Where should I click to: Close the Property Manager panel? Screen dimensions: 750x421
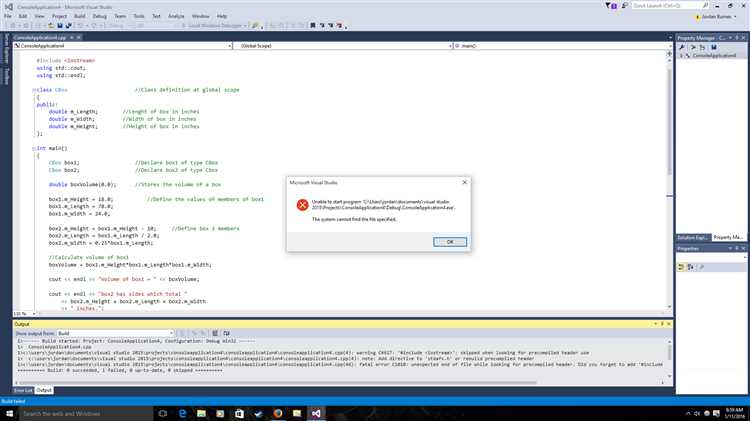743,38
